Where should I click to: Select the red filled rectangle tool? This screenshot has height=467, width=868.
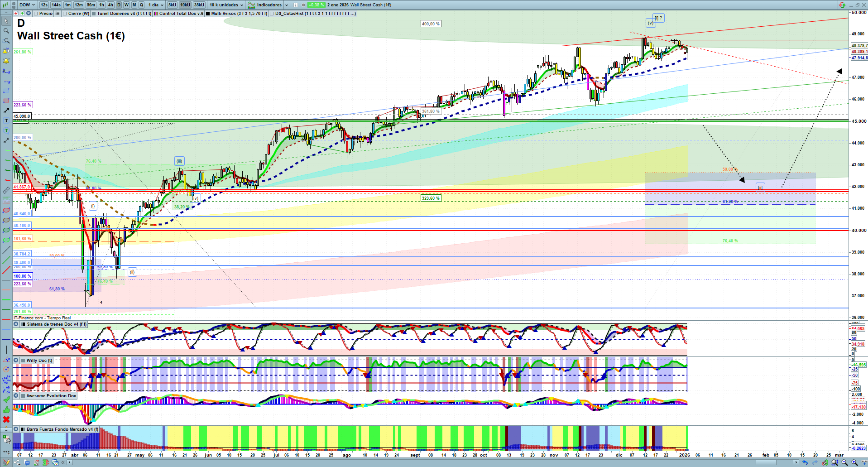pos(6,101)
